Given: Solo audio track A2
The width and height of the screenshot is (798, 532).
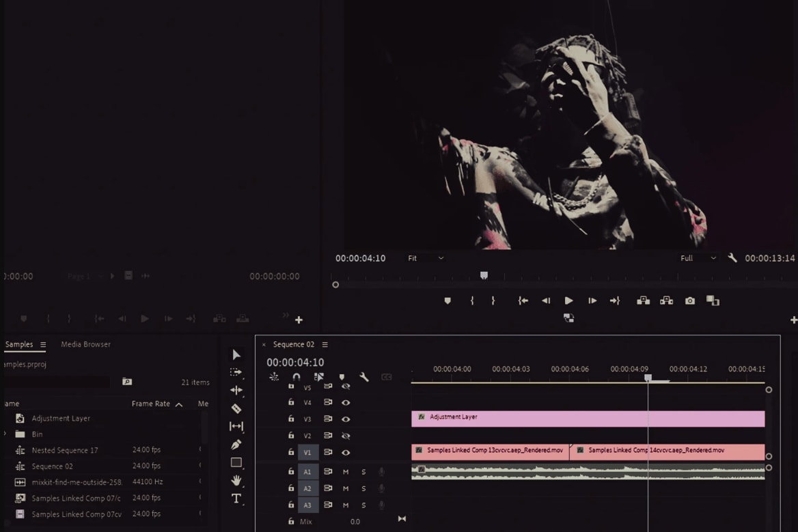Looking at the screenshot, I should (x=363, y=488).
